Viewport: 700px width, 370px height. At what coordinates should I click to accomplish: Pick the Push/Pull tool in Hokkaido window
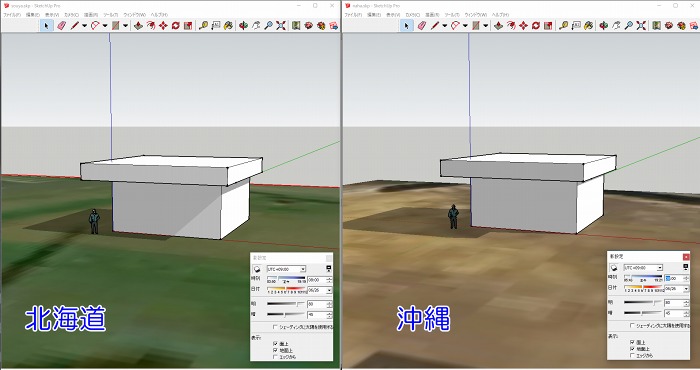click(x=138, y=26)
